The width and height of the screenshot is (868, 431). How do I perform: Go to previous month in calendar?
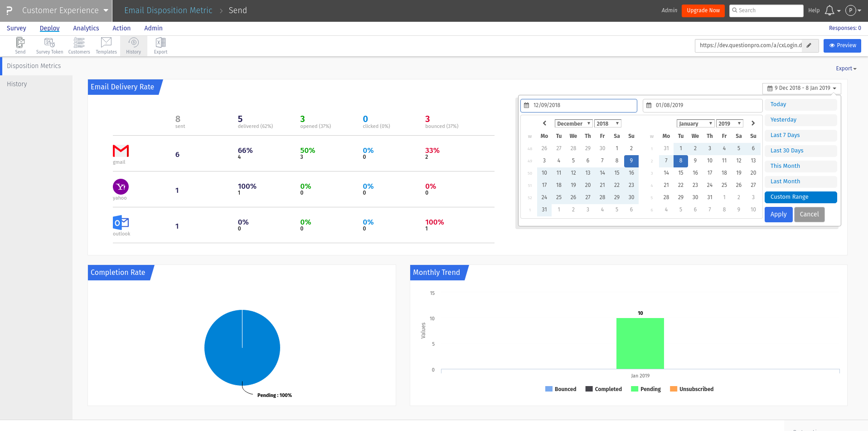(x=544, y=123)
